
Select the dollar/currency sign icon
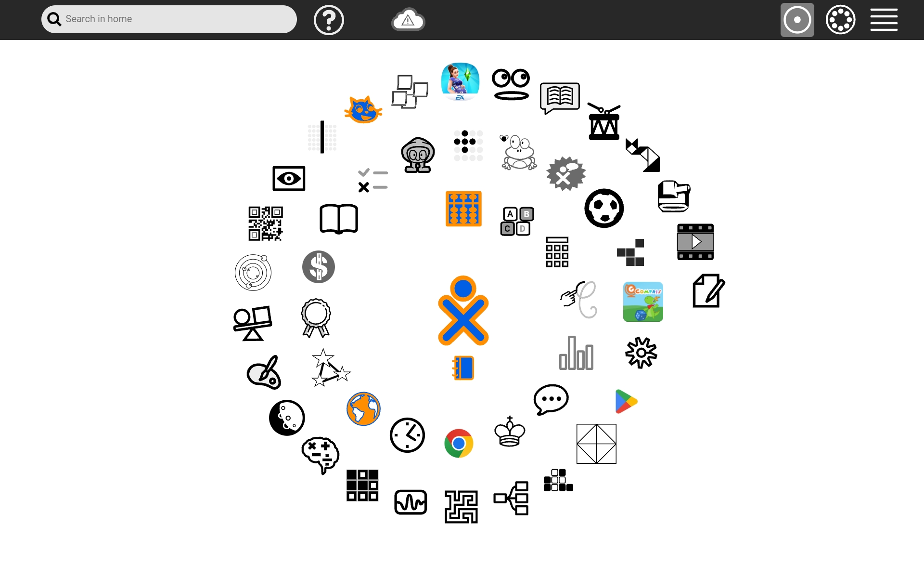coord(319,267)
